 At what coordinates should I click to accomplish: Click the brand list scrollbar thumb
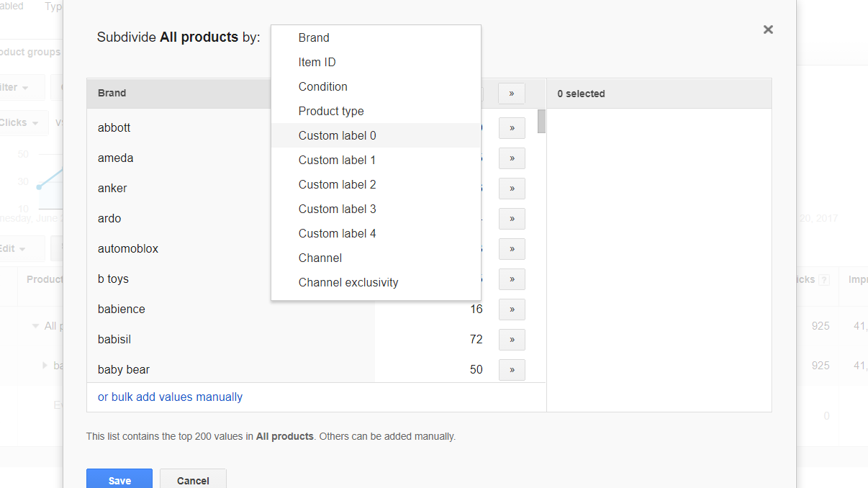pyautogui.click(x=541, y=121)
